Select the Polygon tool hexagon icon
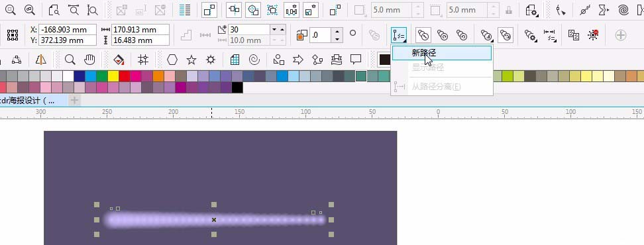Screen dimensions: 644x245 tap(172, 60)
